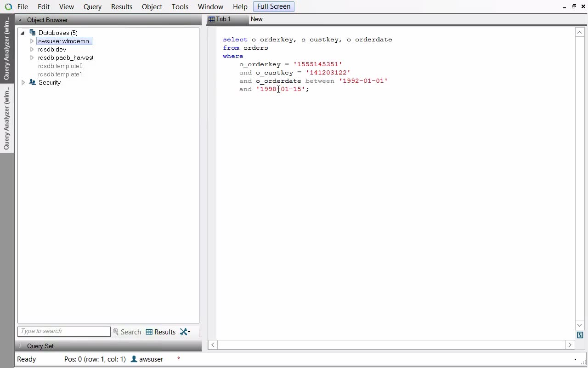Toggle the Results view in Object Browser

pos(161,332)
